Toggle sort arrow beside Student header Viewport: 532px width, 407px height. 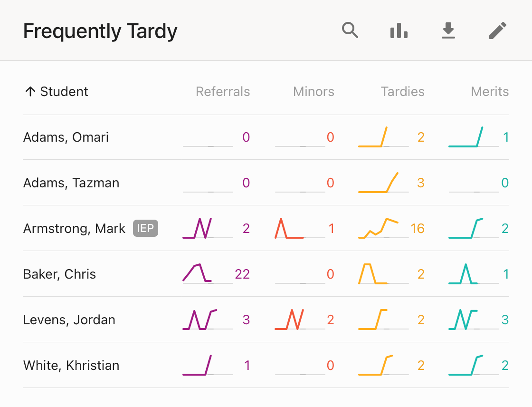click(30, 92)
